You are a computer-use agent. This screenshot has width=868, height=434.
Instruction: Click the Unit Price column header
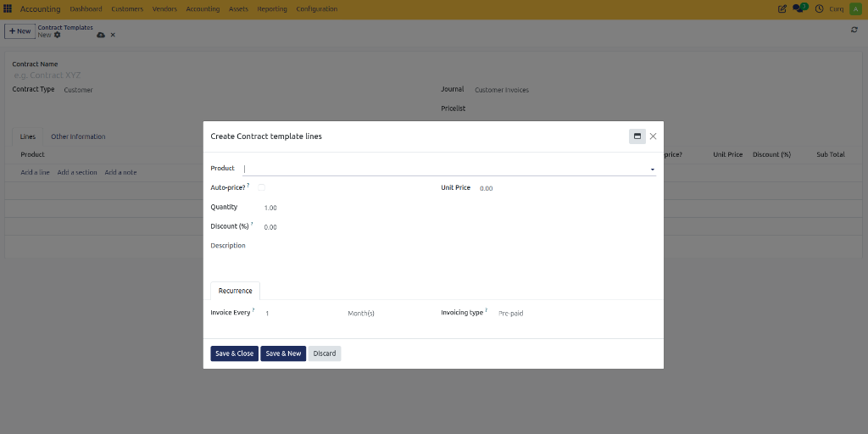coord(728,154)
